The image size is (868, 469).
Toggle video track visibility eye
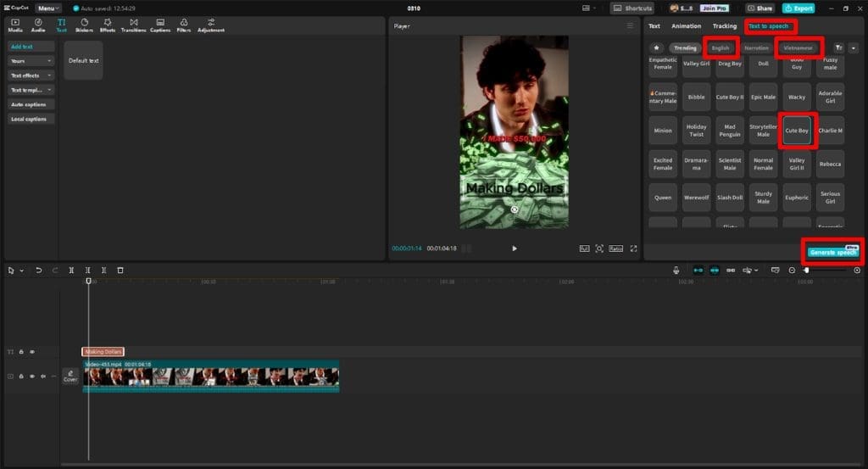[32, 376]
